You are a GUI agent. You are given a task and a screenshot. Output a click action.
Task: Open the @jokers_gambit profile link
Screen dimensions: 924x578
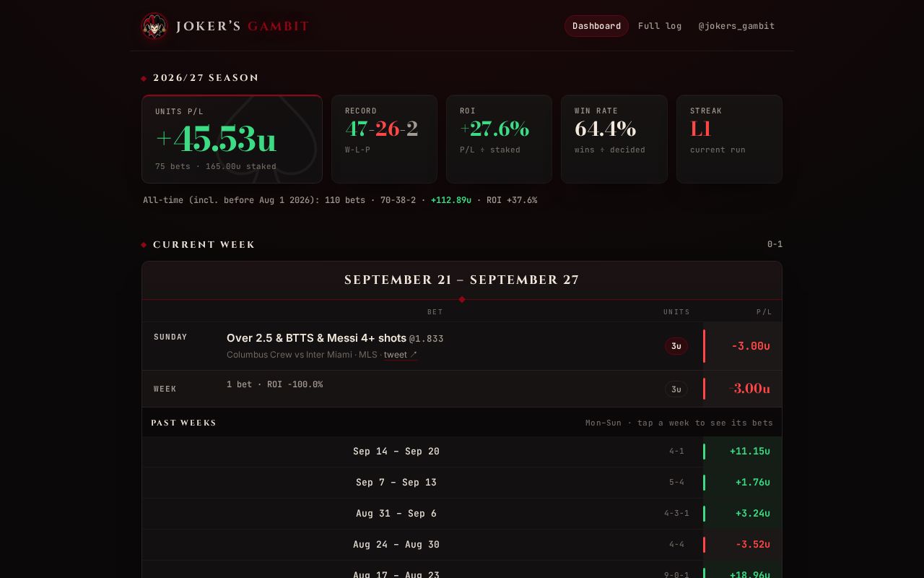(736, 26)
